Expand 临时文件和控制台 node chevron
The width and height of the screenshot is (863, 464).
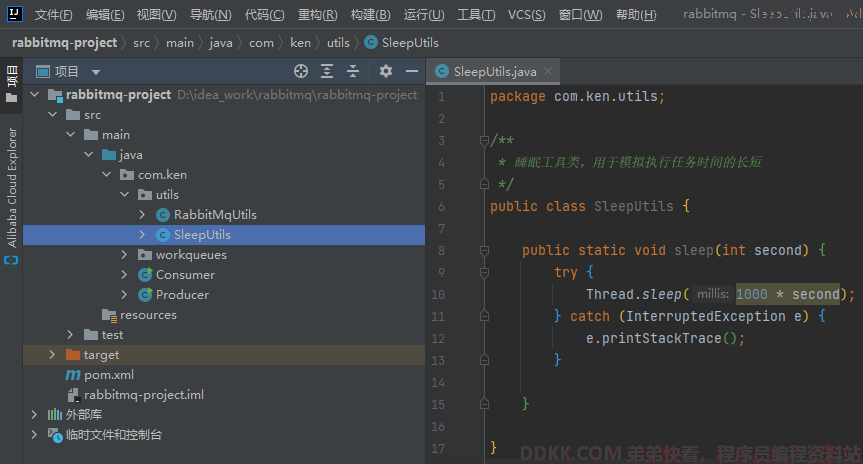point(35,434)
